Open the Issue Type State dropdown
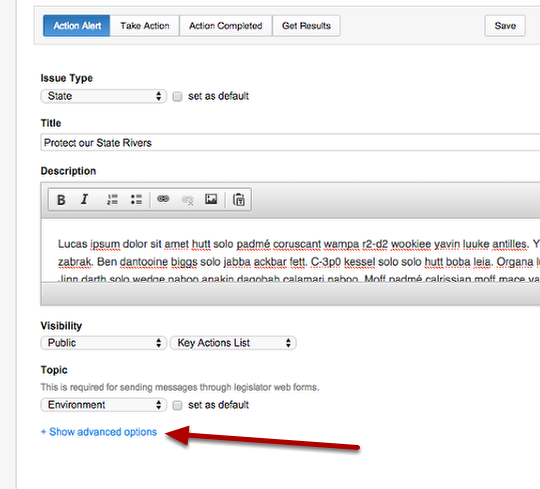 (104, 96)
